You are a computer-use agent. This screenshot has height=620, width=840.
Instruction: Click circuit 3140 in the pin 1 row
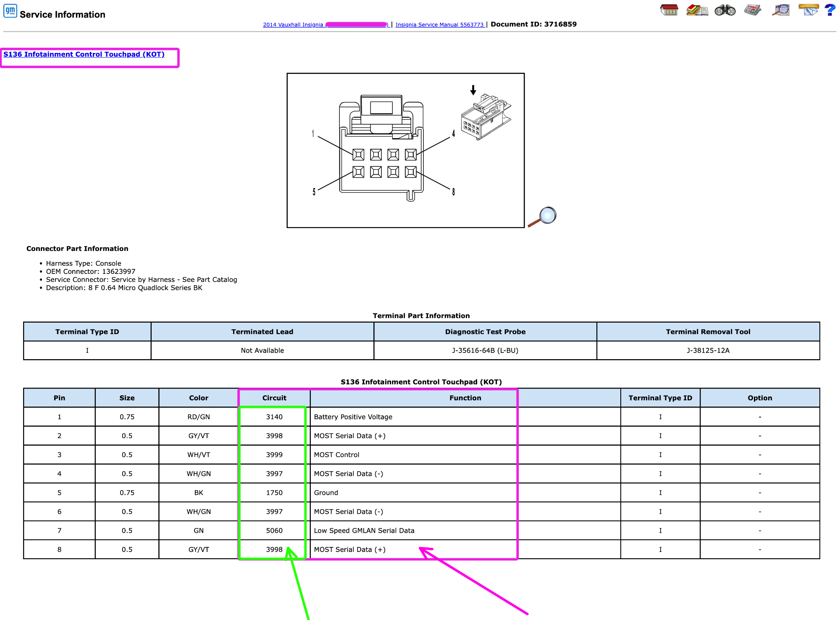274,417
